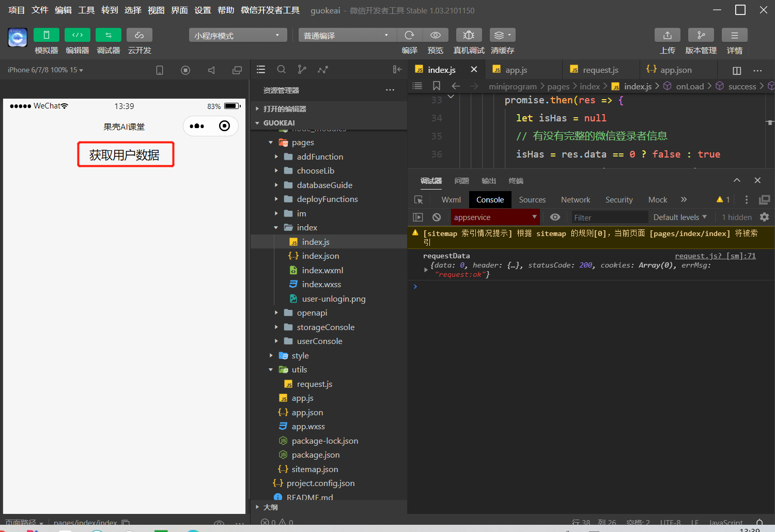Screen dimensions: 775x532
Task: Click the simulator record button
Action: pyautogui.click(x=185, y=70)
